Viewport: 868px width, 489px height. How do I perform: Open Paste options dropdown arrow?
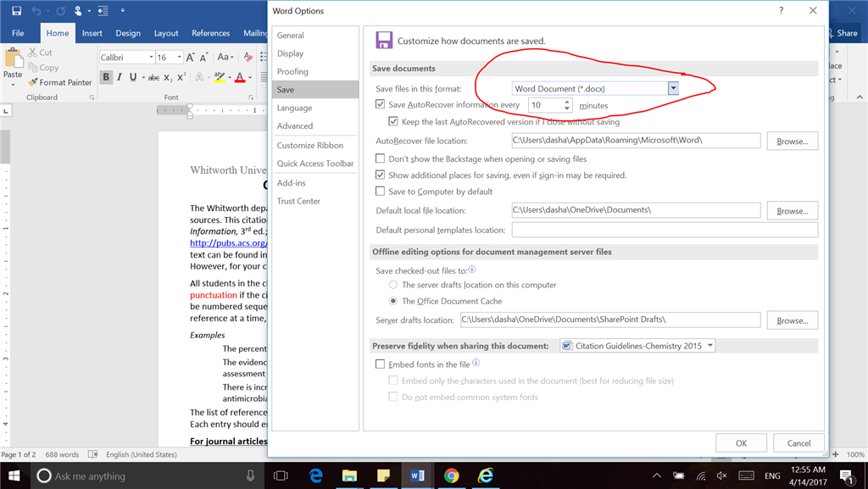[13, 85]
